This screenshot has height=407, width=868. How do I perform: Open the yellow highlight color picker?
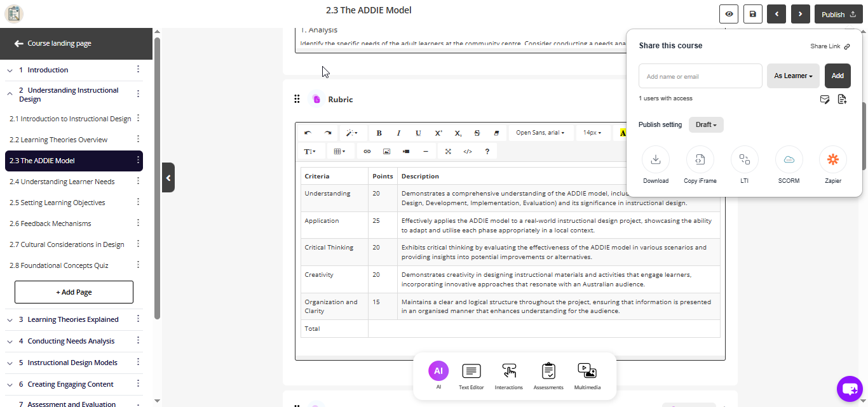tap(623, 133)
